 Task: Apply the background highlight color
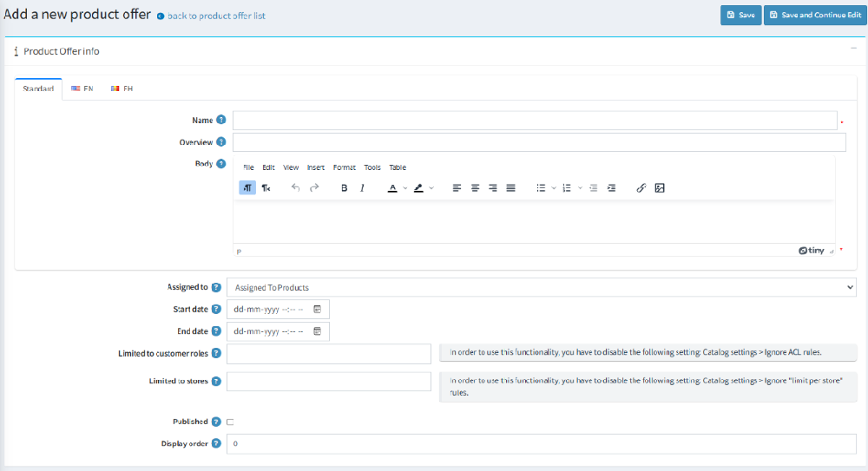(x=418, y=187)
